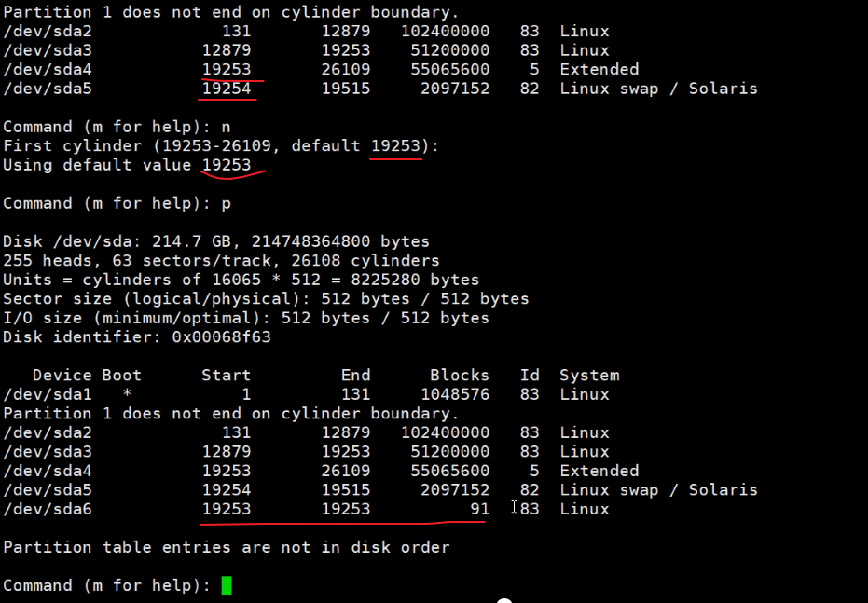Click the 'First cylinder' prompt line
This screenshot has width=868, height=603.
click(x=221, y=145)
